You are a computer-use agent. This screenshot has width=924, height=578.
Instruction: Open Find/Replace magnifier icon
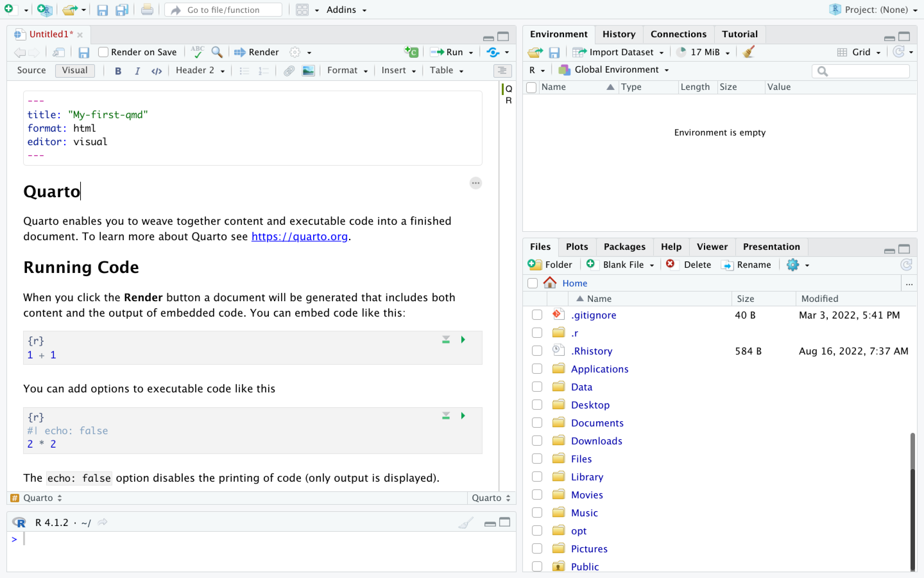(217, 52)
